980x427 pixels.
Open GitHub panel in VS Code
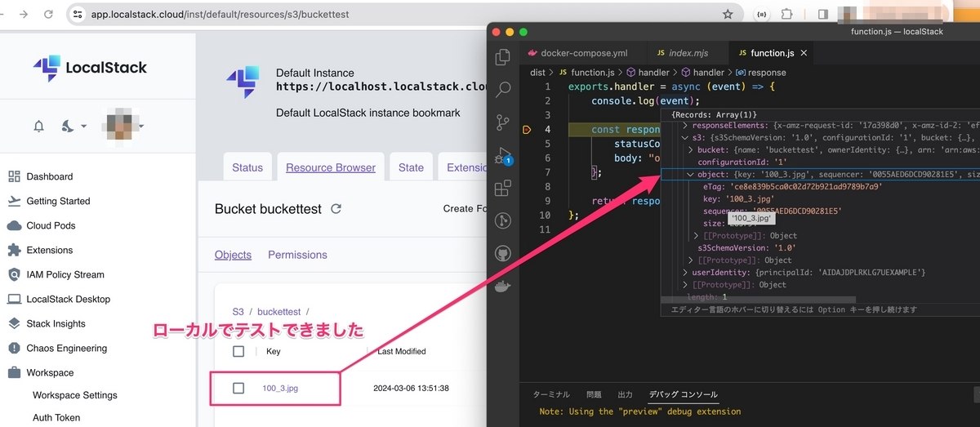(x=504, y=253)
